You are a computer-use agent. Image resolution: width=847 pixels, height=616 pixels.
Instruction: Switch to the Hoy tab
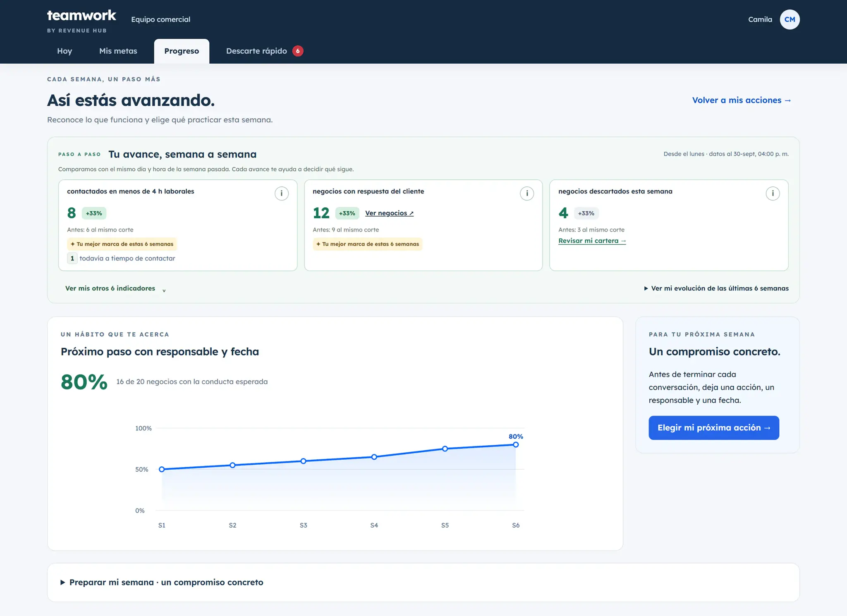pyautogui.click(x=65, y=51)
